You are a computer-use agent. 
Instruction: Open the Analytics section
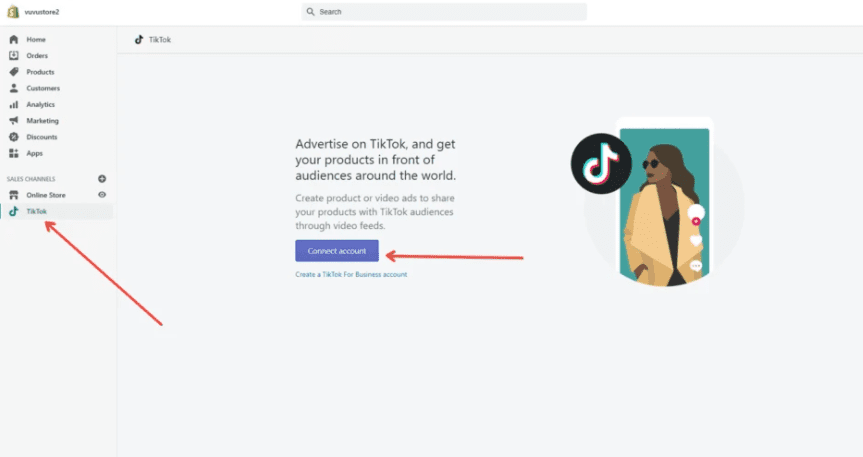(x=41, y=105)
